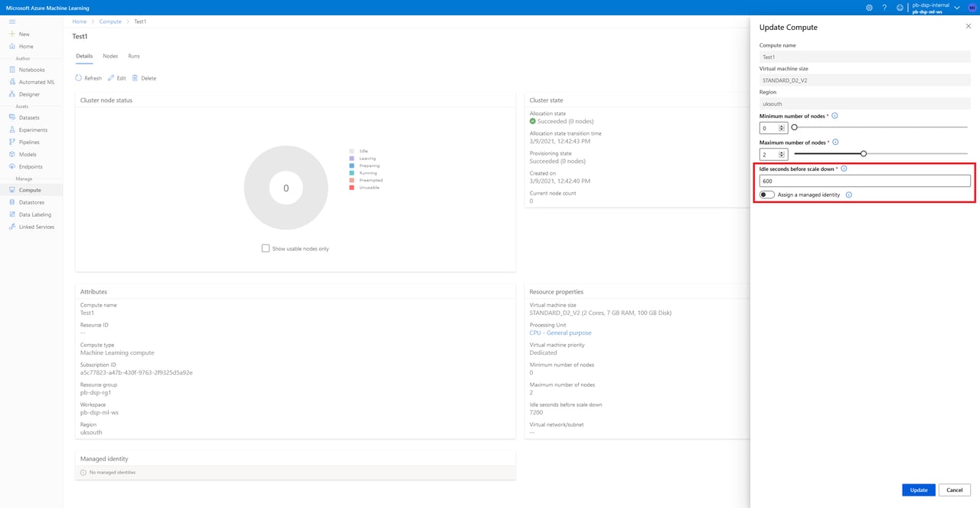Switch to the Nodes tab
Viewport: 980px width, 508px height.
click(109, 56)
